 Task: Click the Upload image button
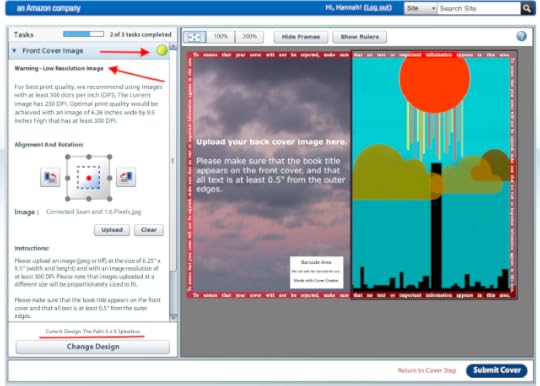(x=112, y=230)
